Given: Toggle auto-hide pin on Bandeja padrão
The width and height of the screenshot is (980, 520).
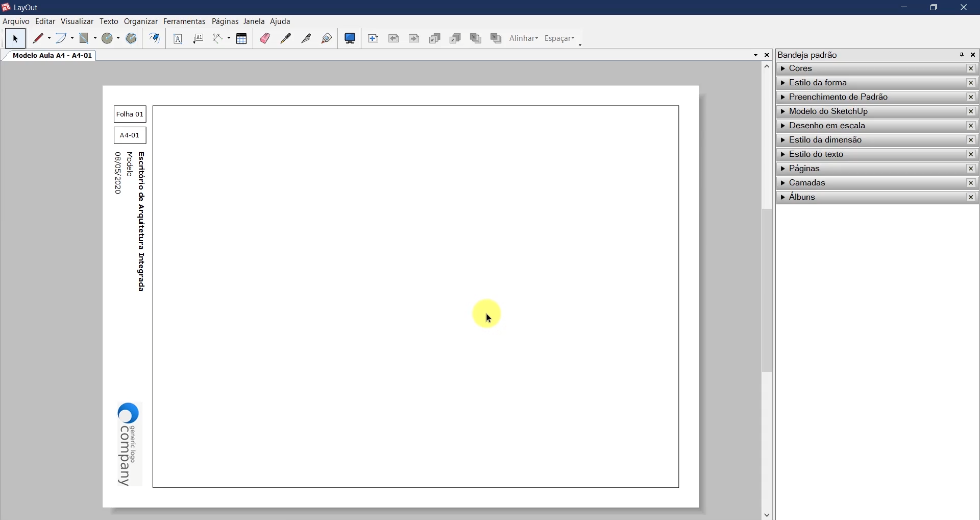Looking at the screenshot, I should [962, 55].
